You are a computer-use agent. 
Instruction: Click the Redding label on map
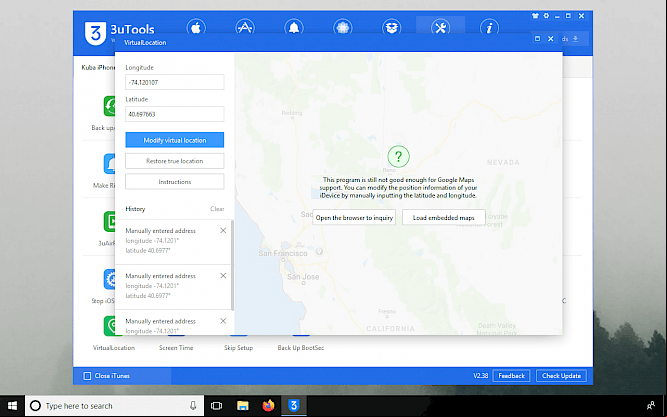tap(292, 113)
